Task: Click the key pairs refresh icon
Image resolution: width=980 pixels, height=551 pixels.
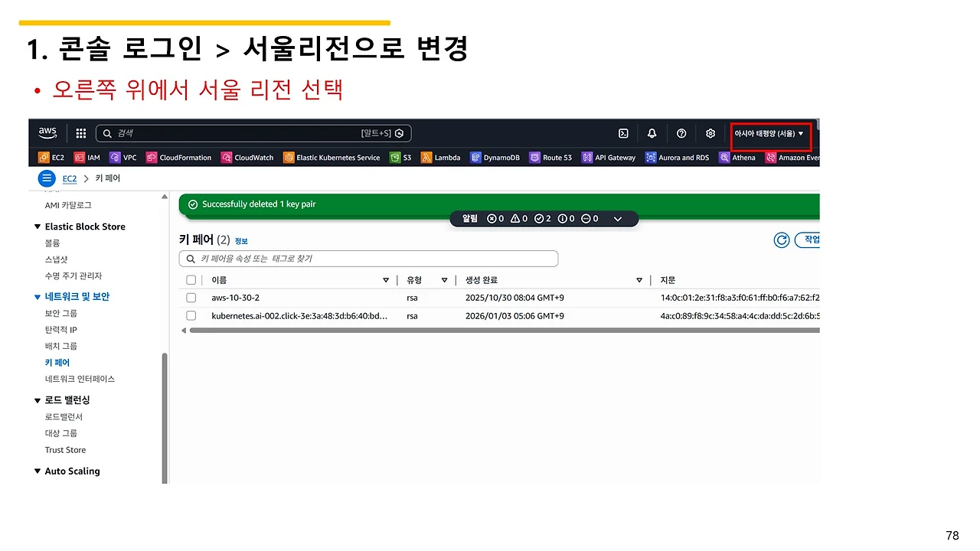Action: 781,240
